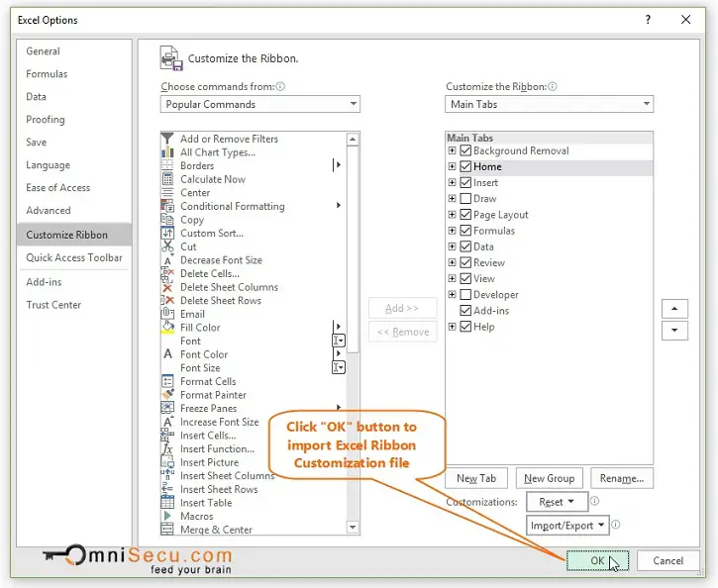This screenshot has width=718, height=588.
Task: Open the Proofing options category
Action: click(x=46, y=120)
